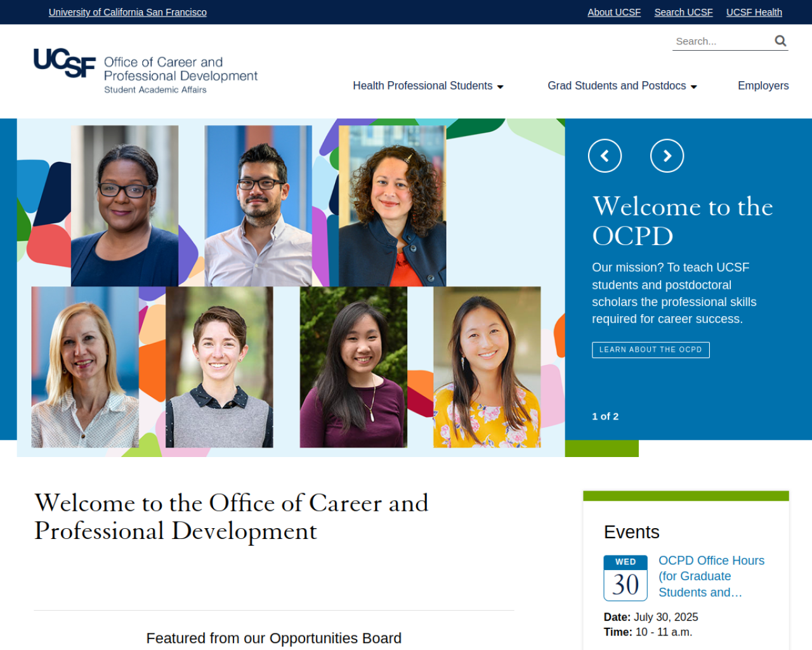Click 'Welcome to the Office of Career' main heading
The image size is (812, 650).
click(232, 517)
